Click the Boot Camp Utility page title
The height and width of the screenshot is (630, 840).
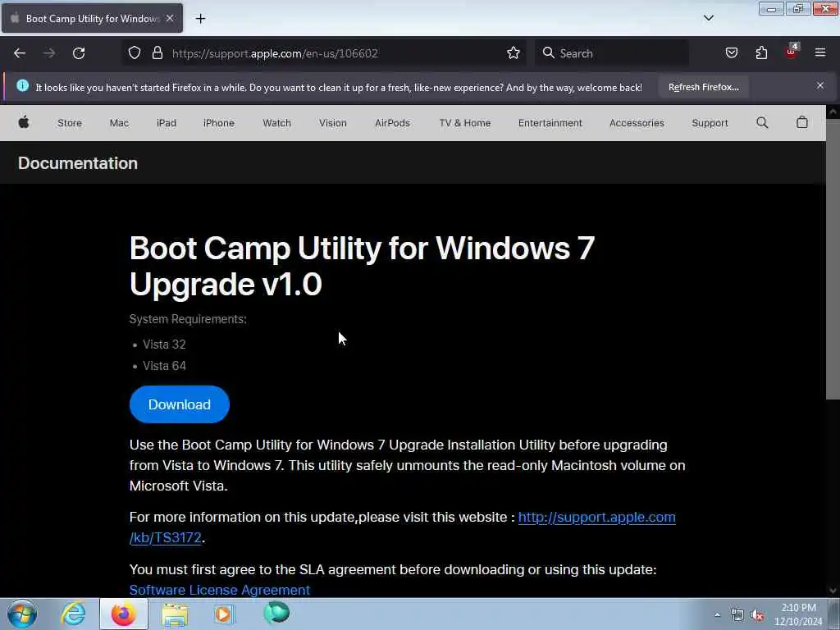[362, 266]
